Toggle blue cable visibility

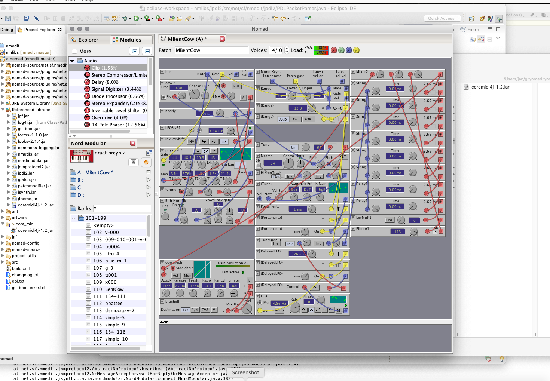pyautogui.click(x=349, y=50)
